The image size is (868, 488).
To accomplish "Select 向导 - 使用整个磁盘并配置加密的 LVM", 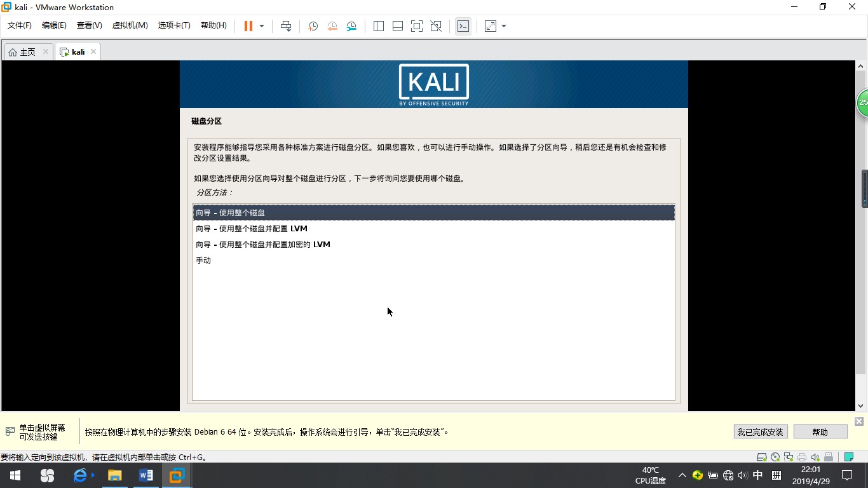I will point(434,244).
